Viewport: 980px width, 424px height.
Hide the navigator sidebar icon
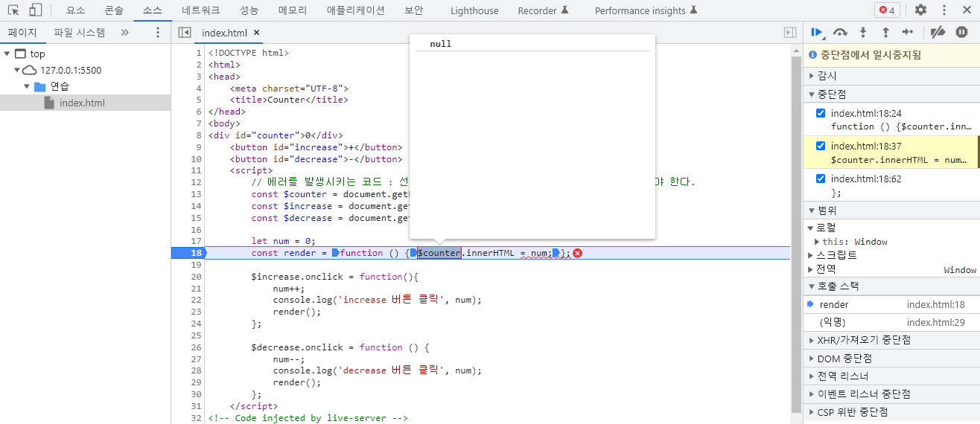click(x=185, y=33)
